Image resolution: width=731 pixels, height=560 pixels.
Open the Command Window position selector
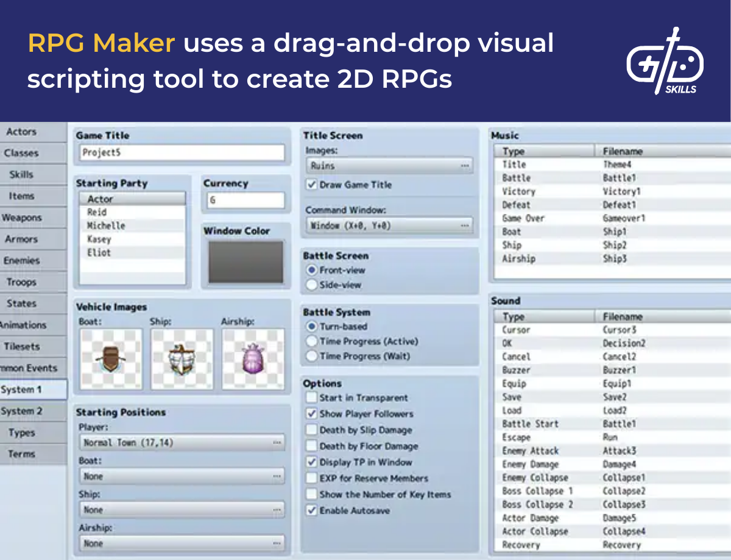click(x=464, y=225)
